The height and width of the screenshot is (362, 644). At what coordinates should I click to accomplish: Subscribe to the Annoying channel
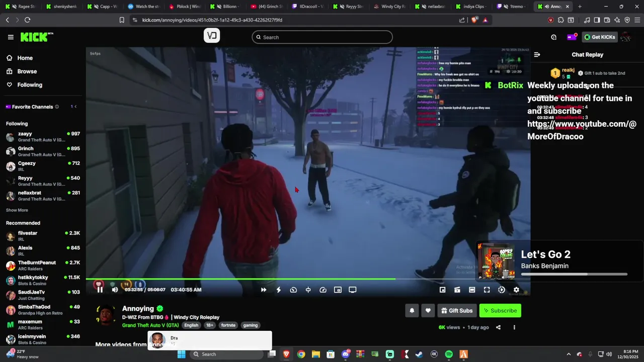pyautogui.click(x=500, y=311)
